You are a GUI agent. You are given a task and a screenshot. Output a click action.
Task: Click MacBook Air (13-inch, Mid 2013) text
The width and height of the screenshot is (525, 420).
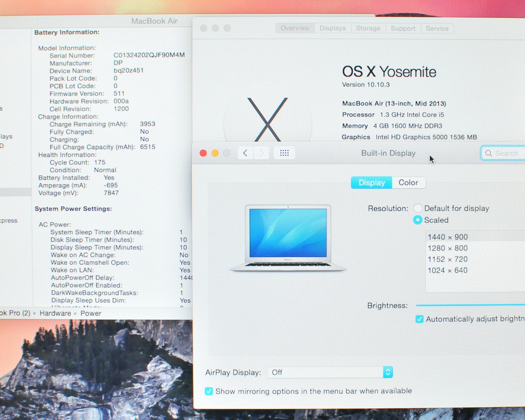click(394, 103)
